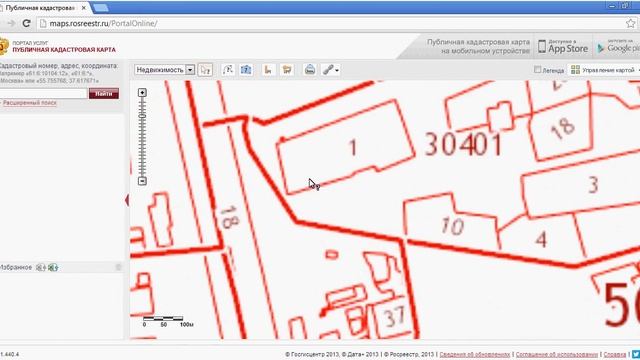640x360 pixels.
Task: Click the App Store download badge
Action: [563, 47]
